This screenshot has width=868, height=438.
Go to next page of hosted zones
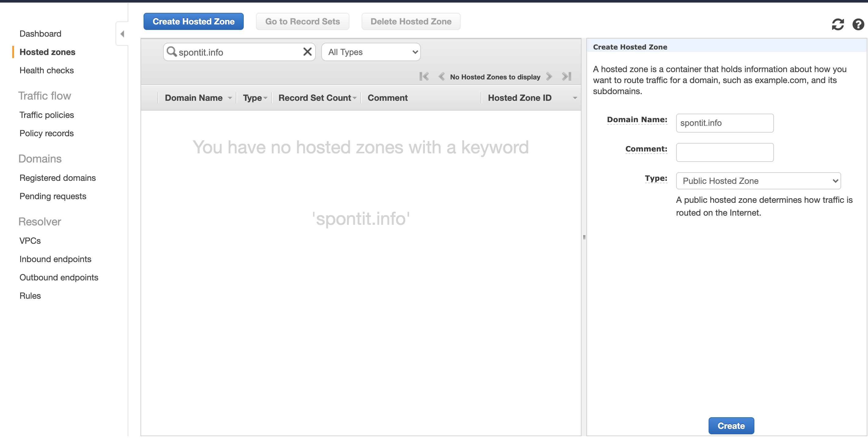[549, 76]
